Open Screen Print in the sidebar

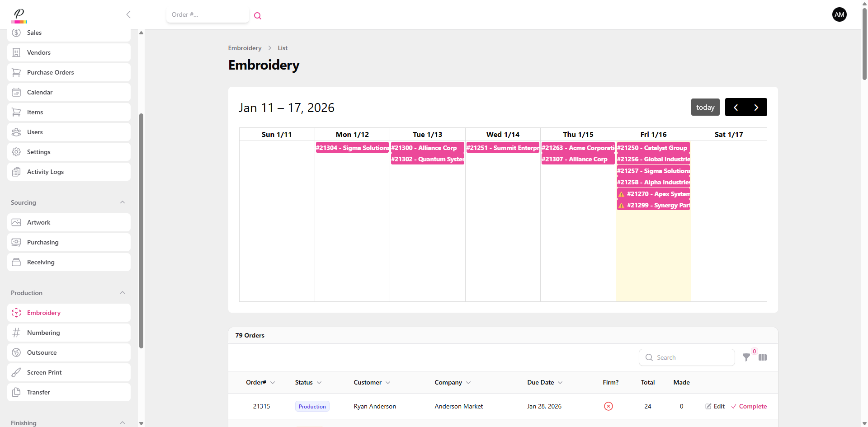pyautogui.click(x=44, y=372)
